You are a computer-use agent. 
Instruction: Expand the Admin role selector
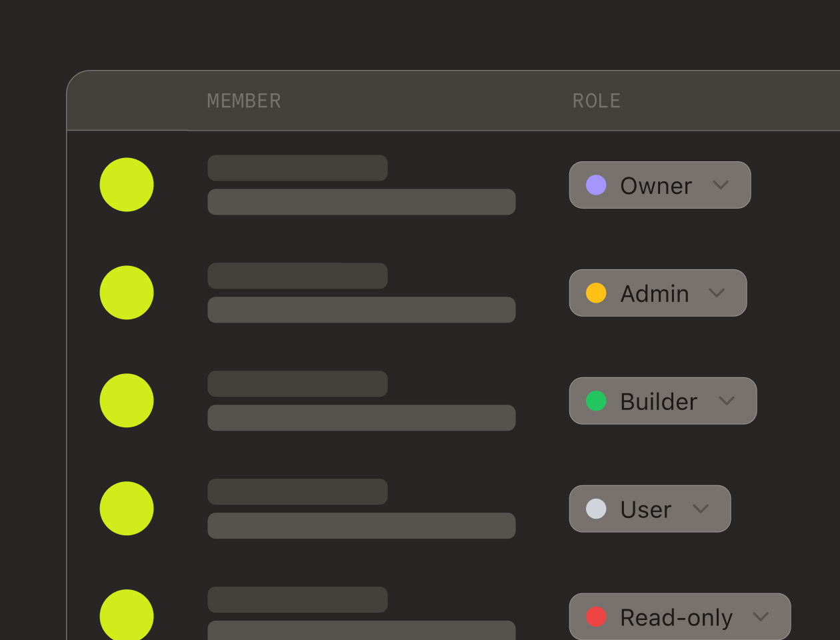coord(718,293)
